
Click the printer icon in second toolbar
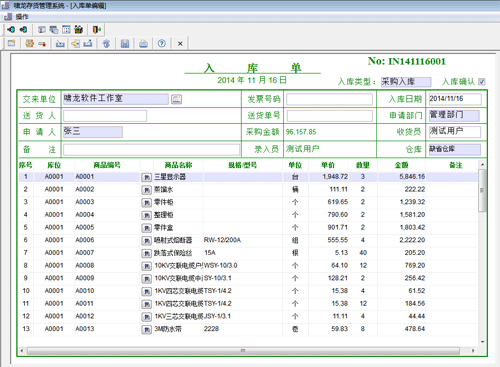pos(143,43)
